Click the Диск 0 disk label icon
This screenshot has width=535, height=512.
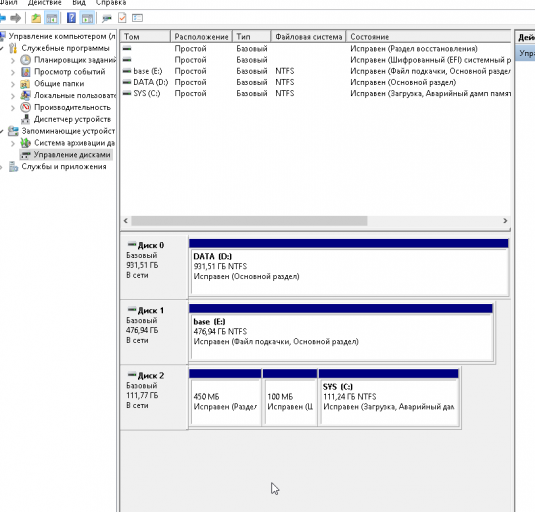coord(132,244)
